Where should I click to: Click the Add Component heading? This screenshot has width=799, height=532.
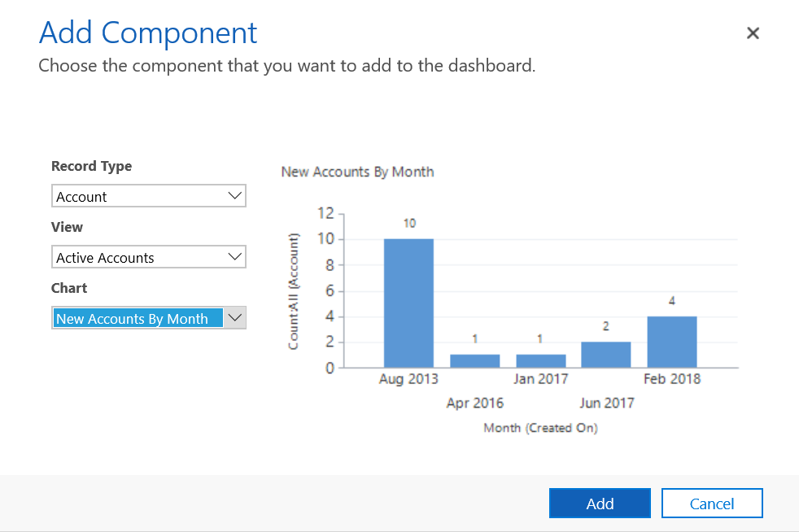148,33
